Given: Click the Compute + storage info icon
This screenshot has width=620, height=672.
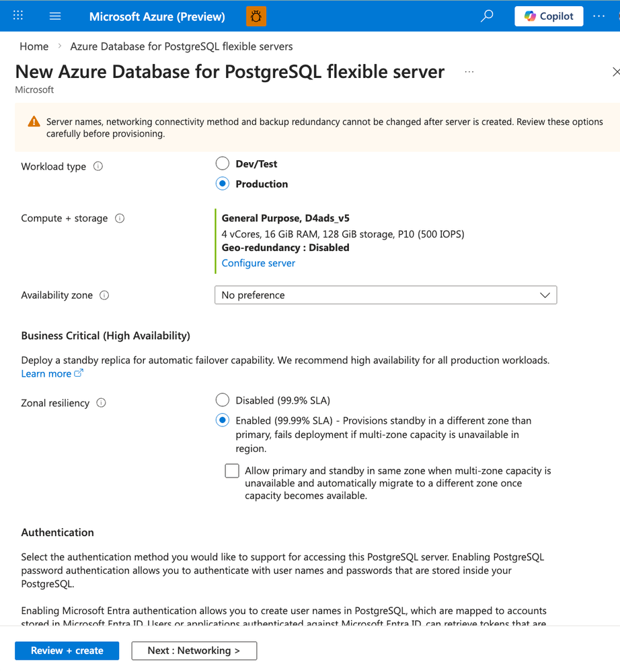Looking at the screenshot, I should pyautogui.click(x=120, y=218).
